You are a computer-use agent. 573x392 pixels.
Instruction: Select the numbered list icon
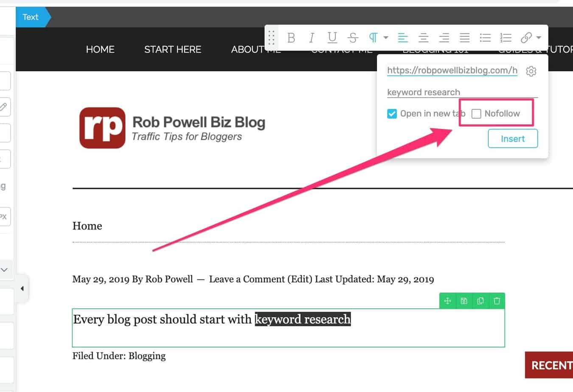click(x=506, y=38)
